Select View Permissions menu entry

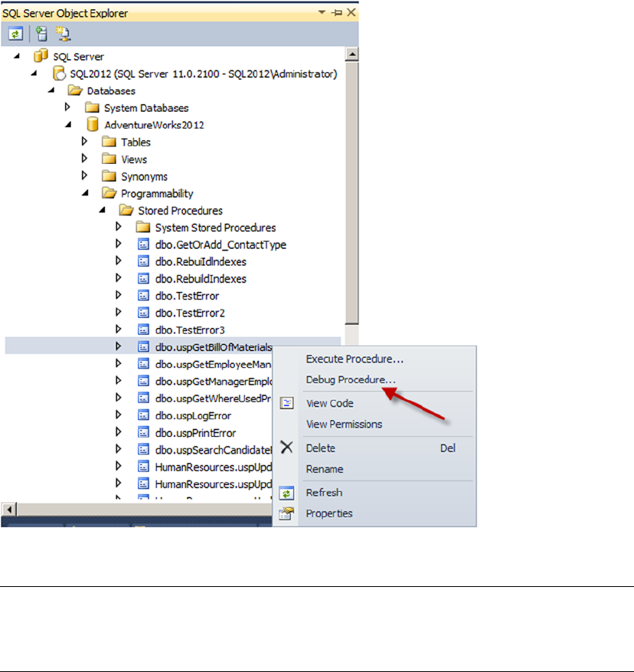pos(344,424)
